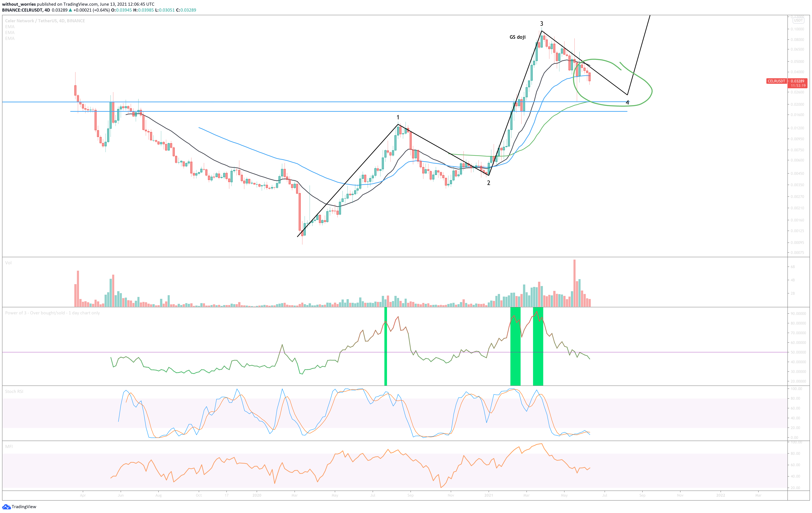
Task: Click the 2020 label on time axis
Action: [x=257, y=495]
